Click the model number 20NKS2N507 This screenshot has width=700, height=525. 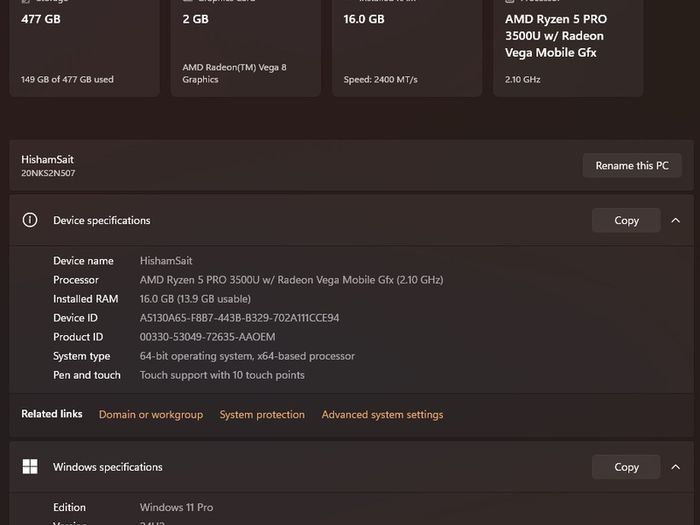coord(48,173)
